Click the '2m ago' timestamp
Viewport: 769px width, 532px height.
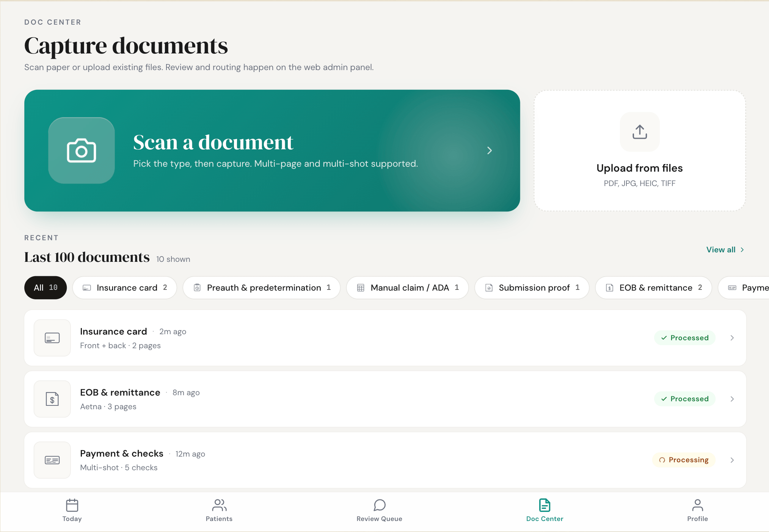tap(173, 332)
